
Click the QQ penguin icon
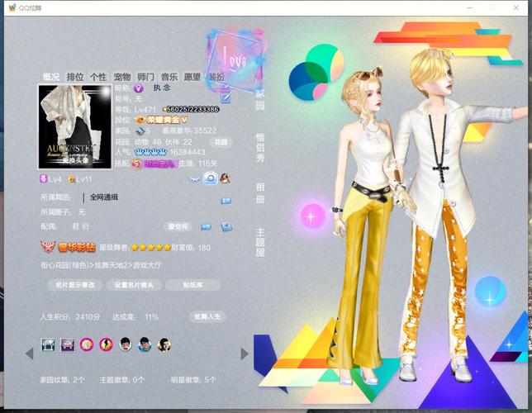[225, 178]
